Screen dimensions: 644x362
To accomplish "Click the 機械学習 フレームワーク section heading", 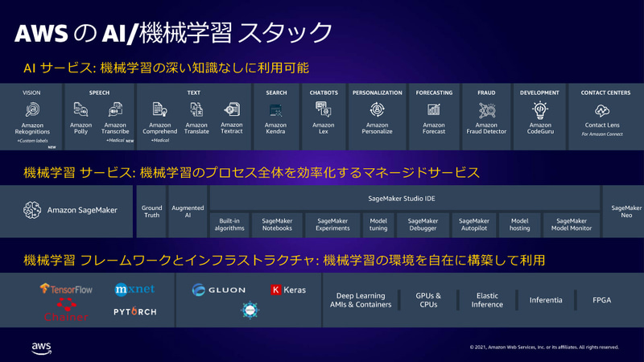I will pos(284,260).
